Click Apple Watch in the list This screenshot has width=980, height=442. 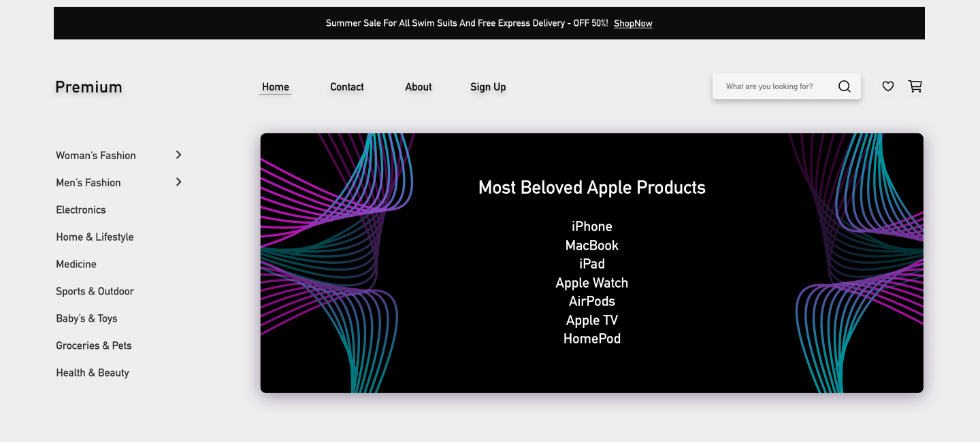[x=592, y=283]
